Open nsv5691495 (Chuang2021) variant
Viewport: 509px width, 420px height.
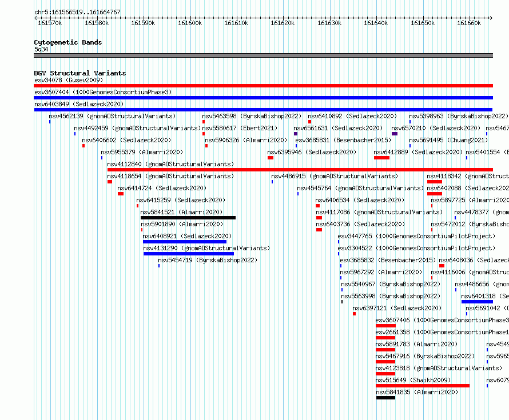448,140
